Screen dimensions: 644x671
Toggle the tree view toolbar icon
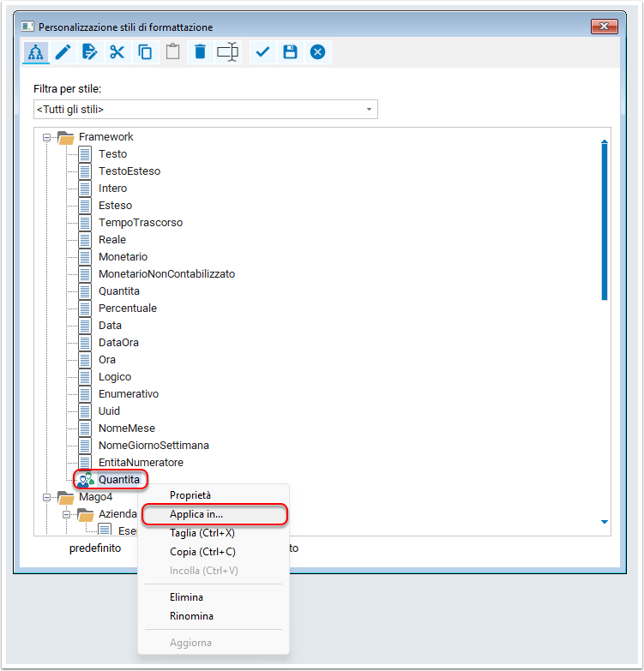coord(35,52)
